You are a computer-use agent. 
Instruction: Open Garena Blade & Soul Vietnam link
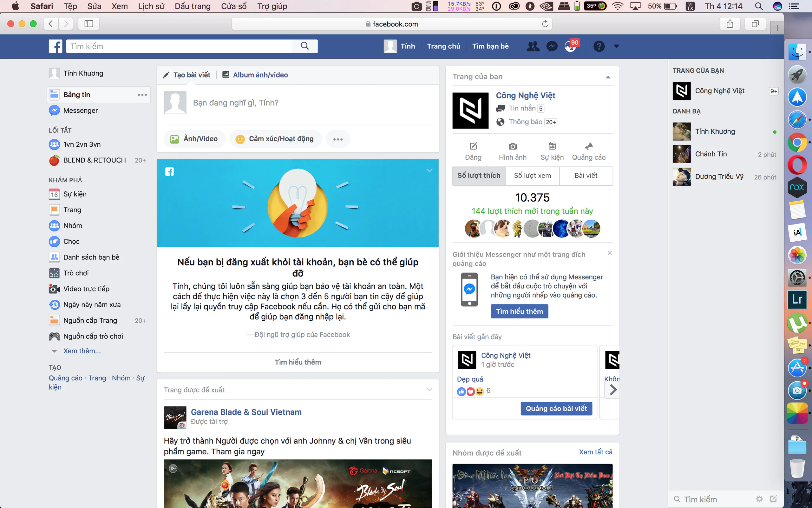tap(246, 412)
